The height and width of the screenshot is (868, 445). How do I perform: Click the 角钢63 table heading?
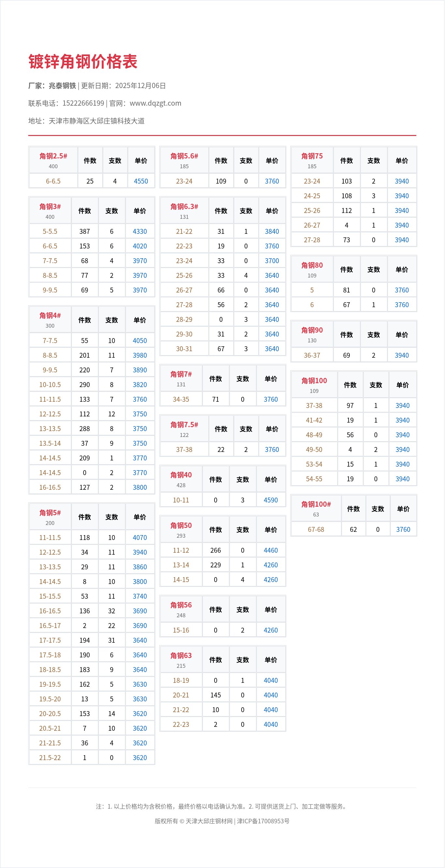coord(181,656)
